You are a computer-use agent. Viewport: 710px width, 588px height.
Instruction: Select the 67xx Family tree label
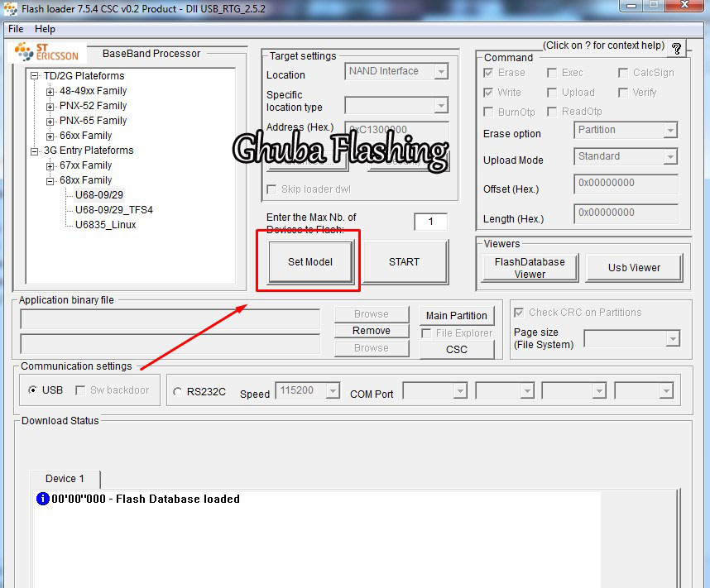(x=85, y=165)
